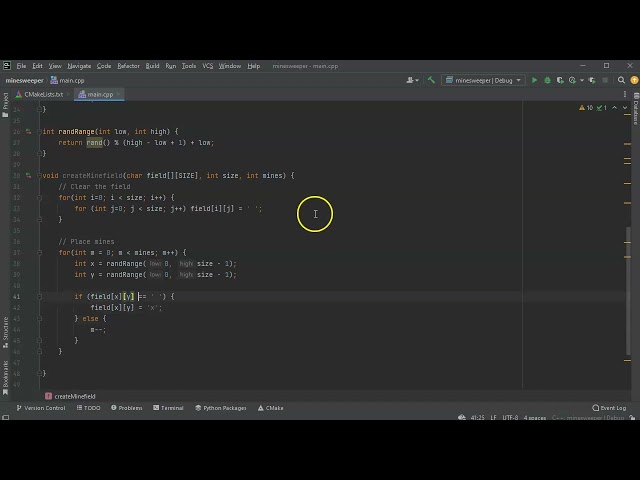The width and height of the screenshot is (640, 480).
Task: Open the Database tool window on right edge
Action: (x=636, y=109)
